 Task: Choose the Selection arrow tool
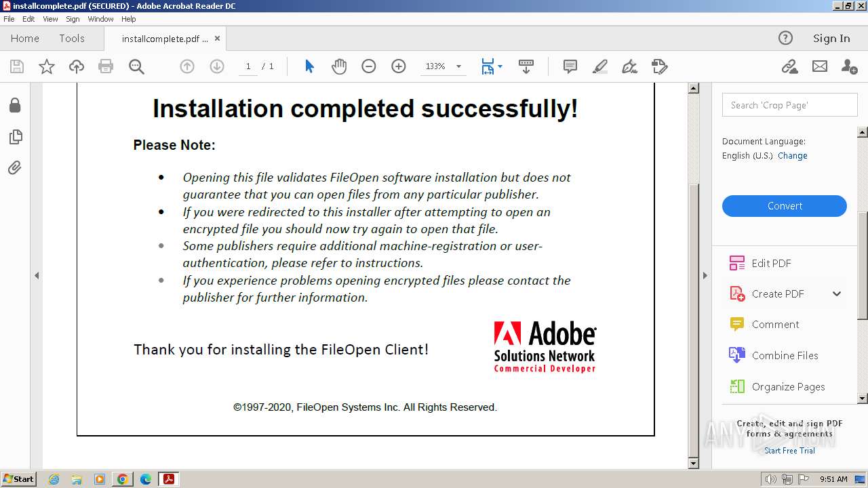[309, 66]
